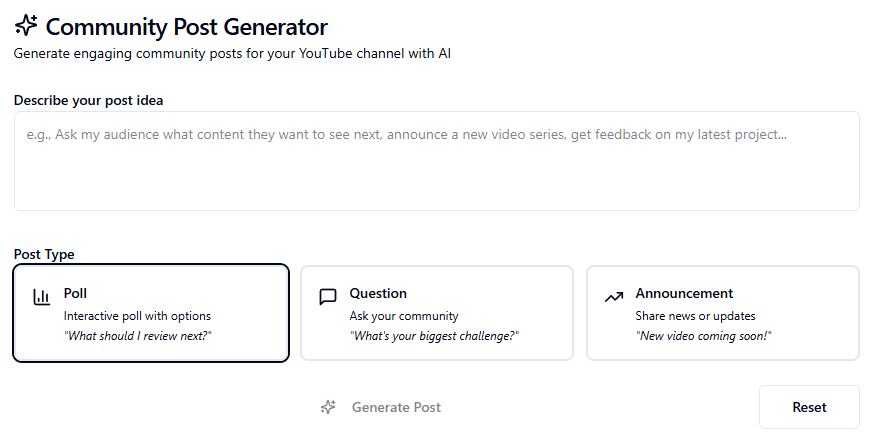Image resolution: width=878 pixels, height=441 pixels.
Task: Click the "New video coming soon!" example text
Action: pyautogui.click(x=702, y=336)
